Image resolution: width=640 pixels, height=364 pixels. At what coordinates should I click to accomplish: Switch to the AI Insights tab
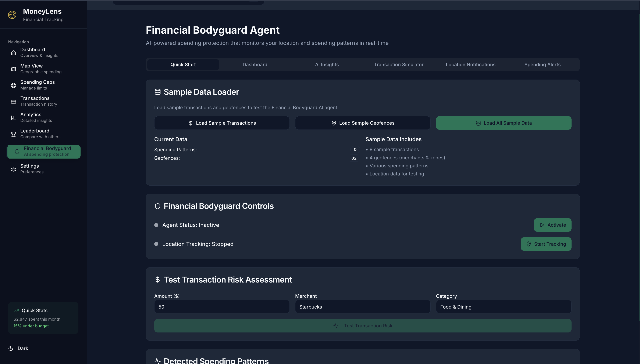(327, 65)
